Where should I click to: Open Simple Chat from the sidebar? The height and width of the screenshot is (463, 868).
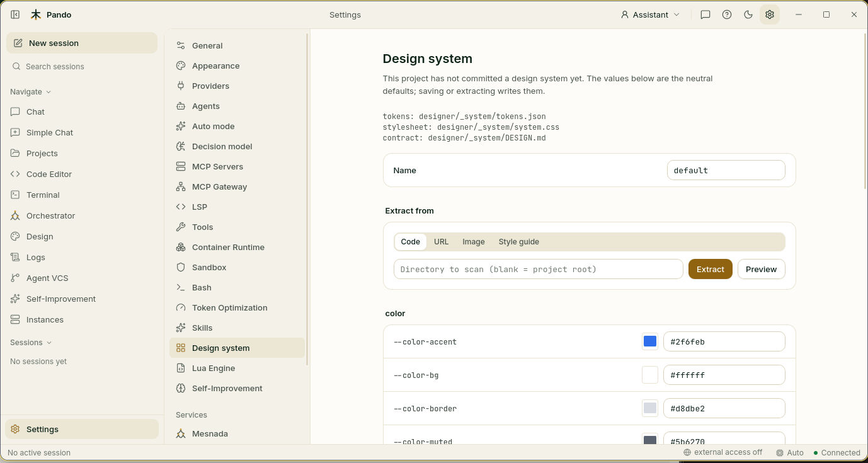[82, 132]
